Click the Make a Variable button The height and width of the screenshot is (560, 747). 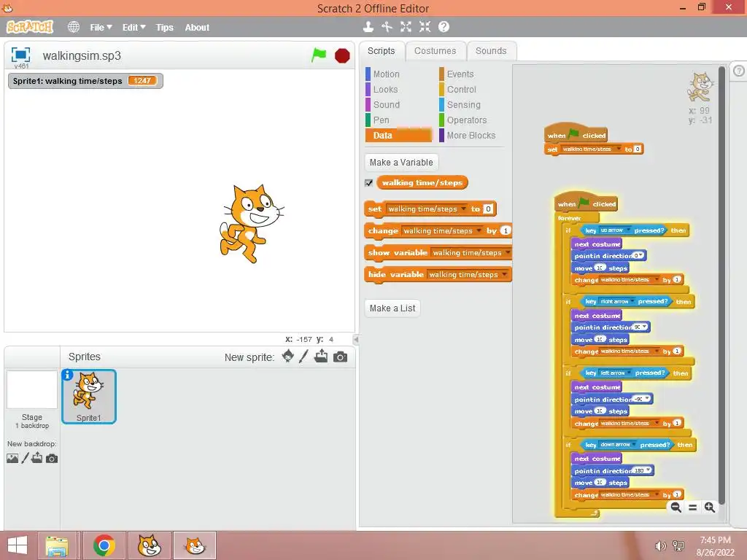(x=401, y=163)
